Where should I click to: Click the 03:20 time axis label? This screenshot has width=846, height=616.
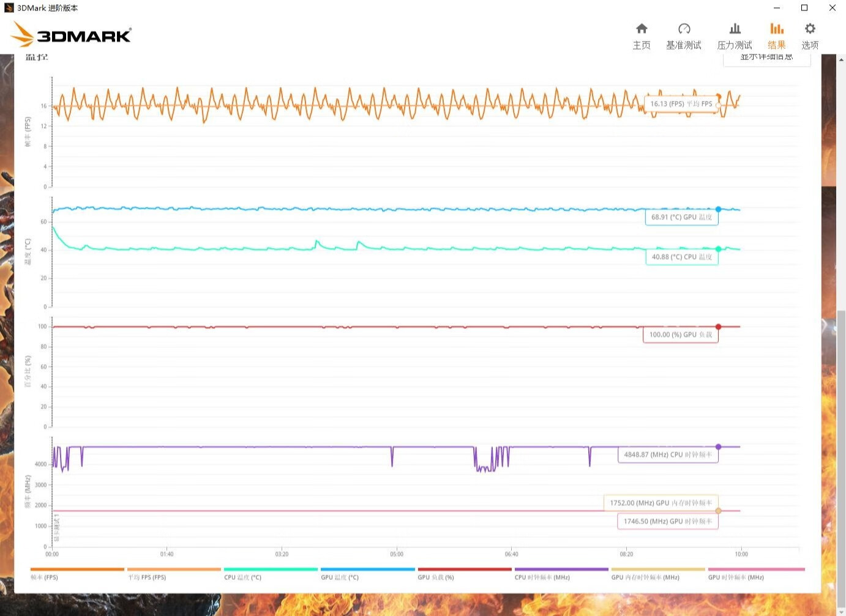click(282, 554)
